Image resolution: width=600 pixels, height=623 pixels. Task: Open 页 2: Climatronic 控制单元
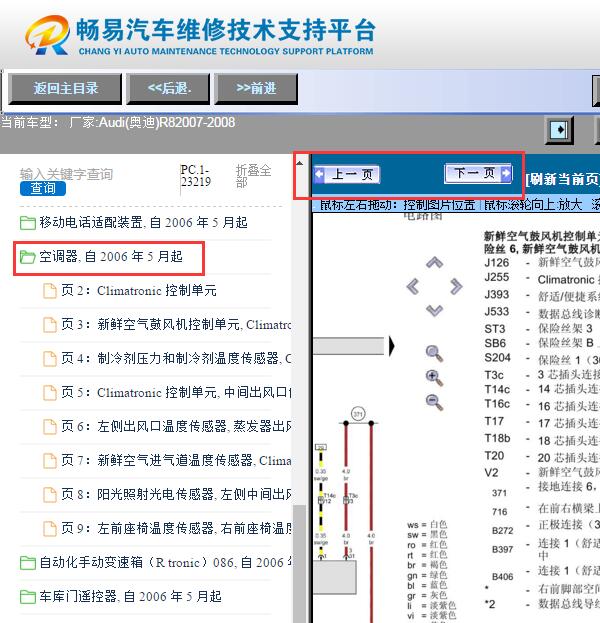pyautogui.click(x=139, y=291)
